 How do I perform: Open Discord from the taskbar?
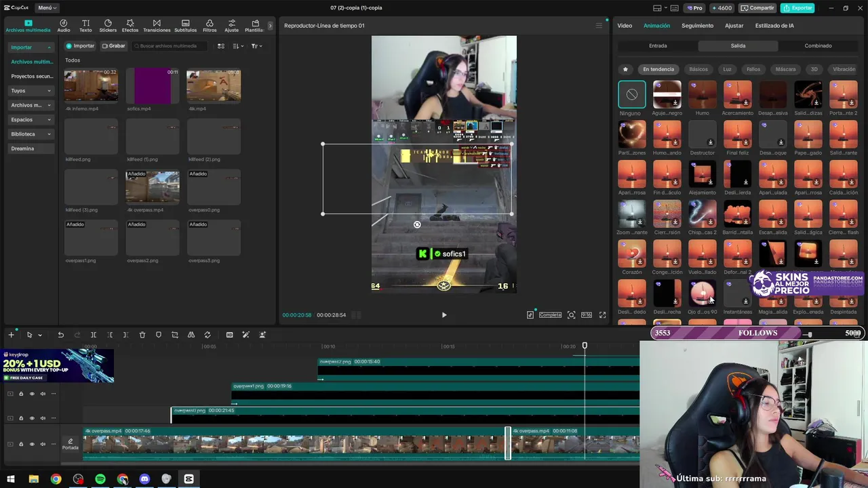click(x=144, y=479)
